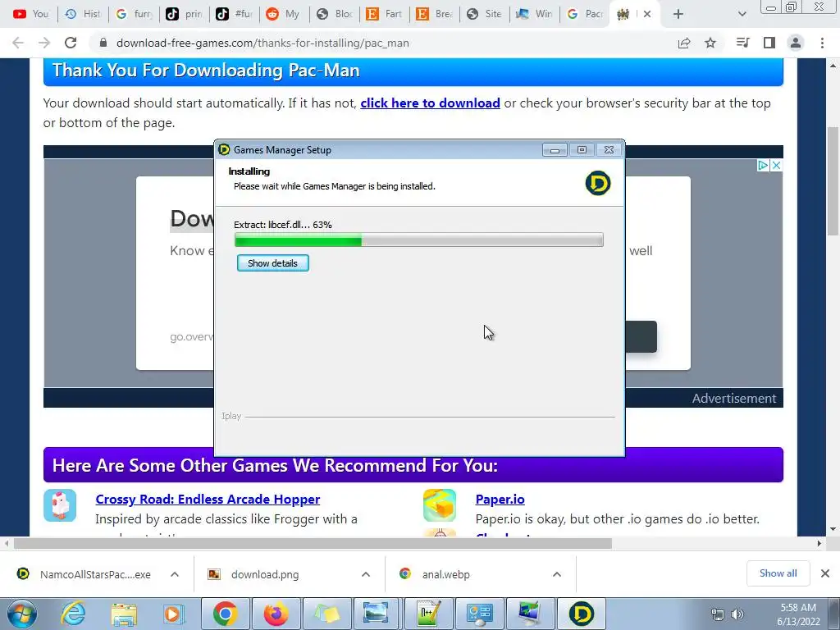
Task: Open the Paper.io game link
Action: 500,499
